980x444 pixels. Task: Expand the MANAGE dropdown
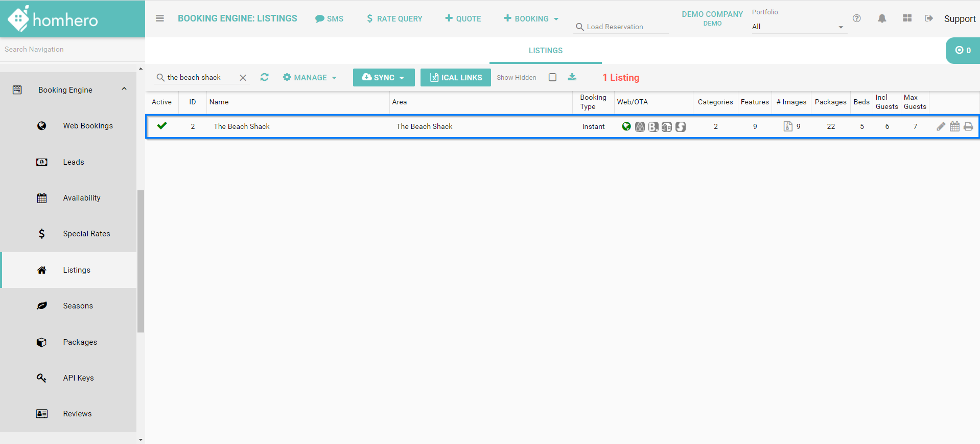[x=310, y=77]
